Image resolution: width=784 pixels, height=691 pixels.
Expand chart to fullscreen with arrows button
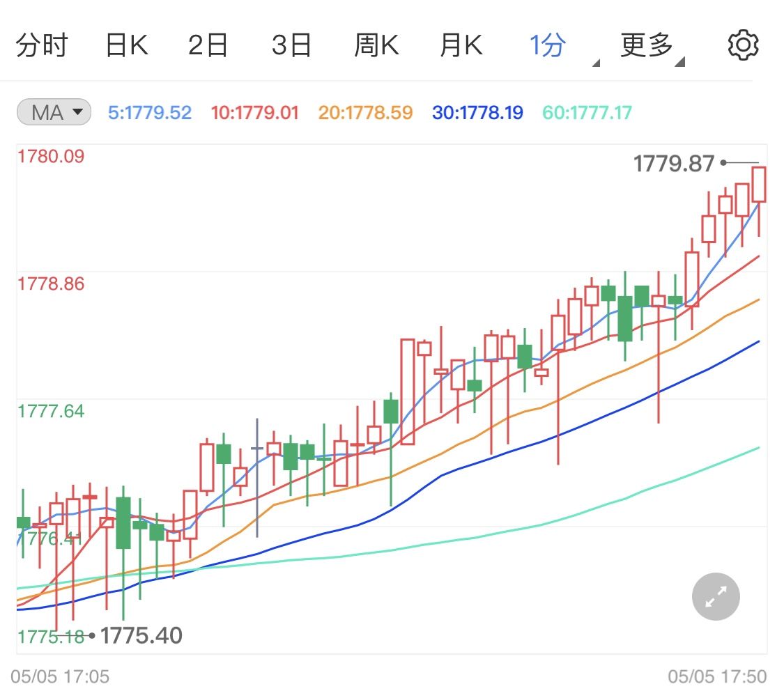(716, 596)
